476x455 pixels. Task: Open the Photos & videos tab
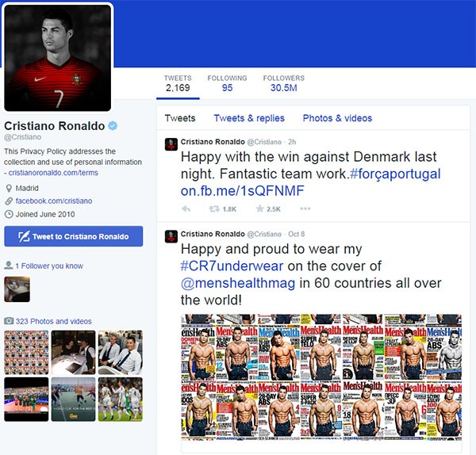tap(337, 118)
